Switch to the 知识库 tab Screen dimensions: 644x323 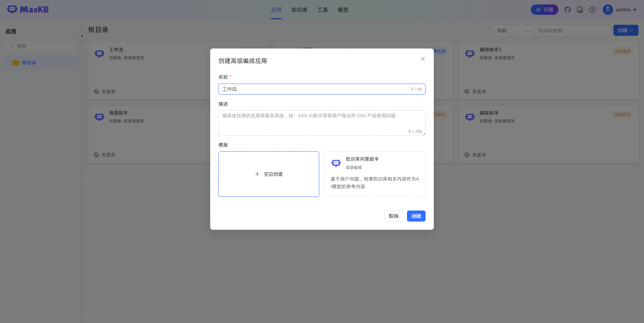299,10
